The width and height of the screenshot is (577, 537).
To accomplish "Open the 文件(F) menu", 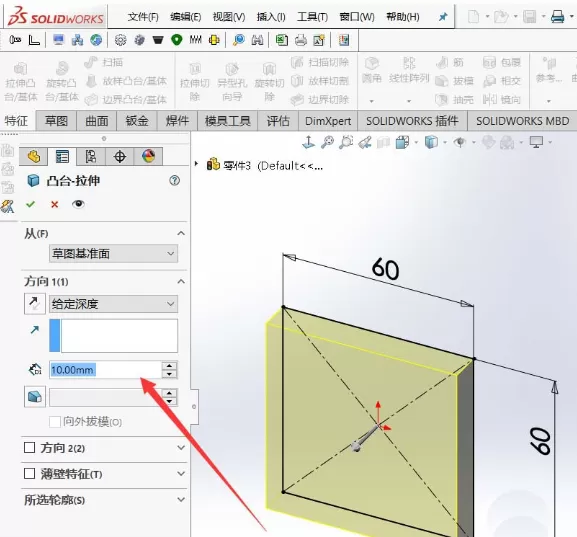I will coord(143,17).
